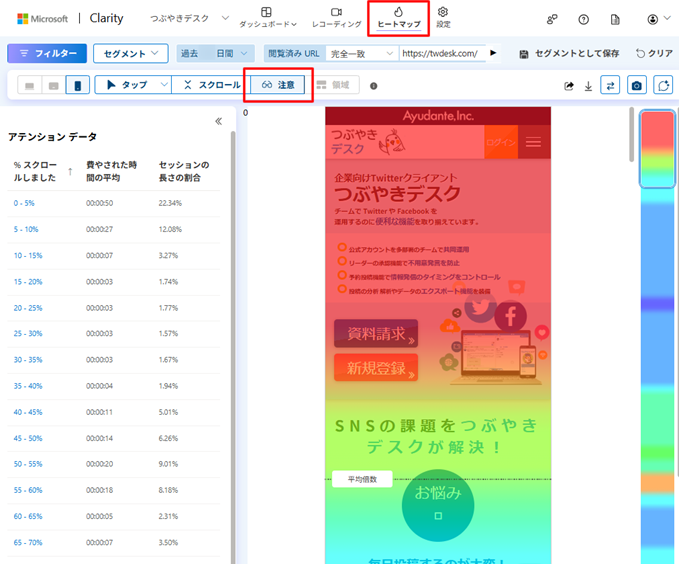Open the 完全一致 match type dropdown
The height and width of the screenshot is (564, 679).
point(362,53)
